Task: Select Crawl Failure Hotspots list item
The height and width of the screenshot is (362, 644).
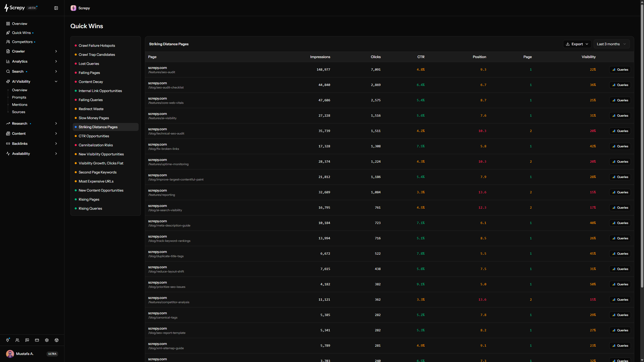Action: pos(106,46)
